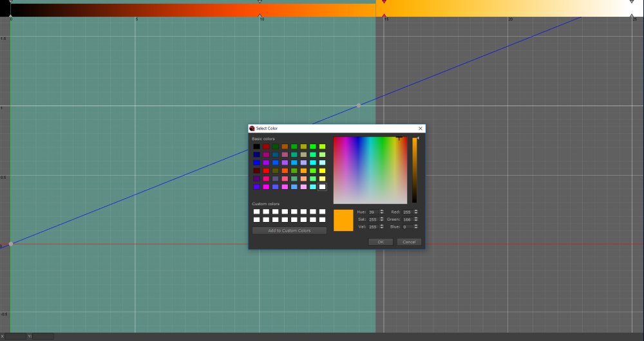Click the hue-saturation color field
The height and width of the screenshot is (341, 644).
coord(370,170)
